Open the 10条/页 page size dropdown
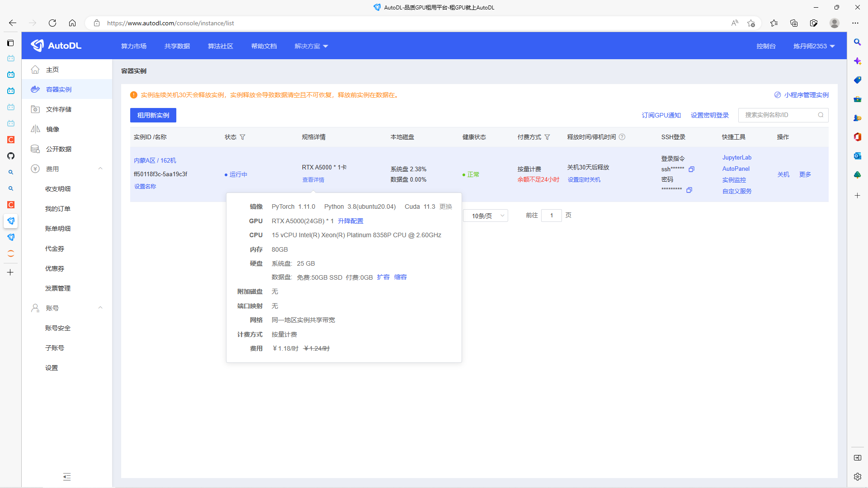 [486, 216]
